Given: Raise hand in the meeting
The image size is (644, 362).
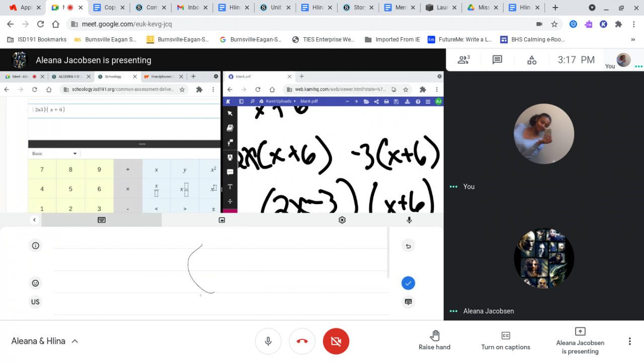Looking at the screenshot, I should tap(435, 340).
